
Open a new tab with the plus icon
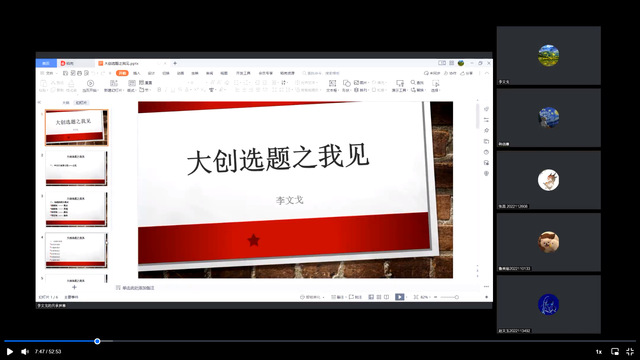[x=175, y=63]
